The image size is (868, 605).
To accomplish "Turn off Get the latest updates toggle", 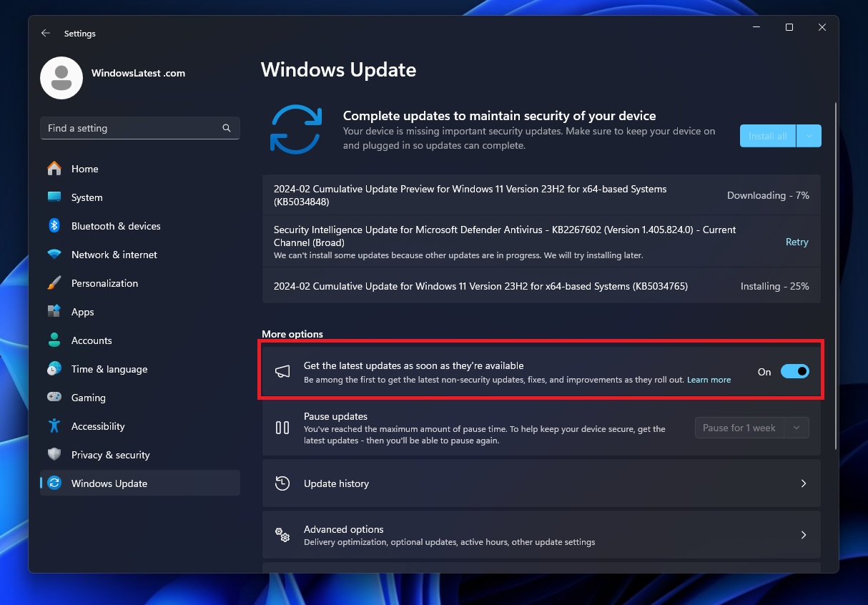I will tap(795, 371).
